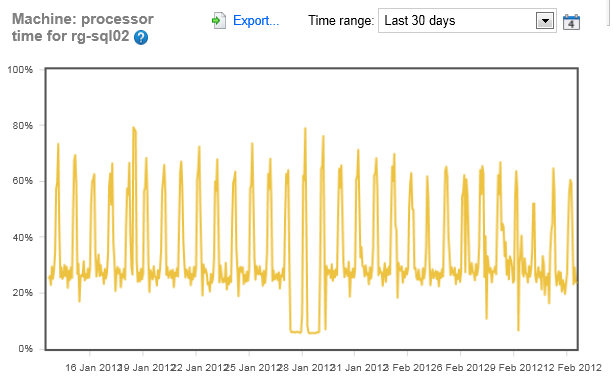This screenshot has height=377, width=614.
Task: Click the 0% y-axis label
Action: coord(25,348)
